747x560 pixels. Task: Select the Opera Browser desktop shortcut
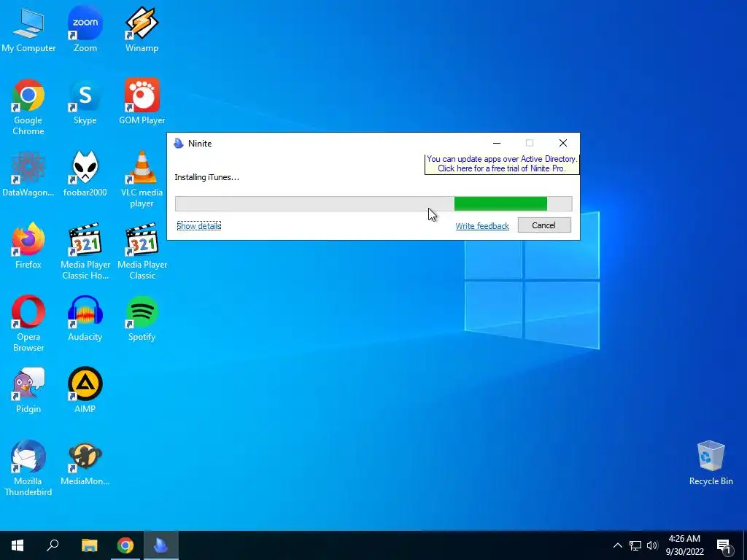pyautogui.click(x=28, y=324)
